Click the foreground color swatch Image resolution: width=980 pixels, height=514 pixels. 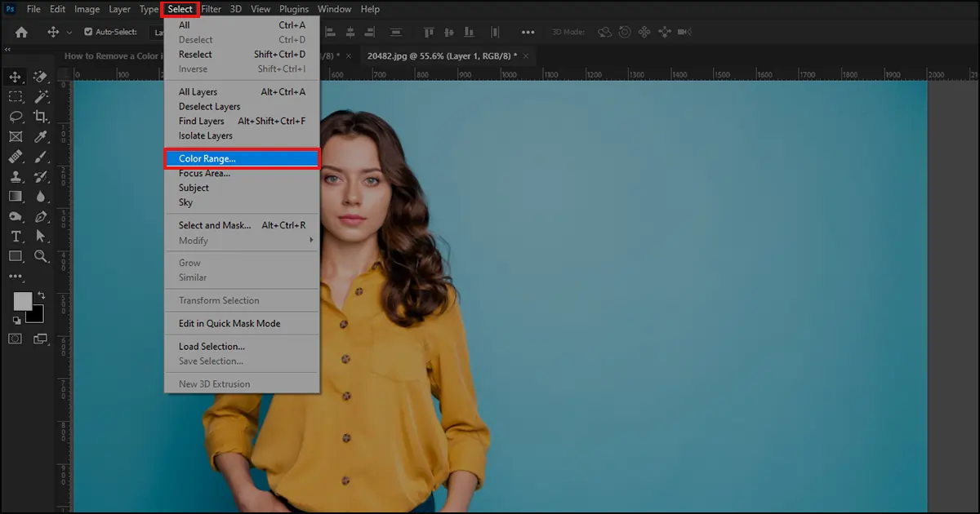click(22, 300)
